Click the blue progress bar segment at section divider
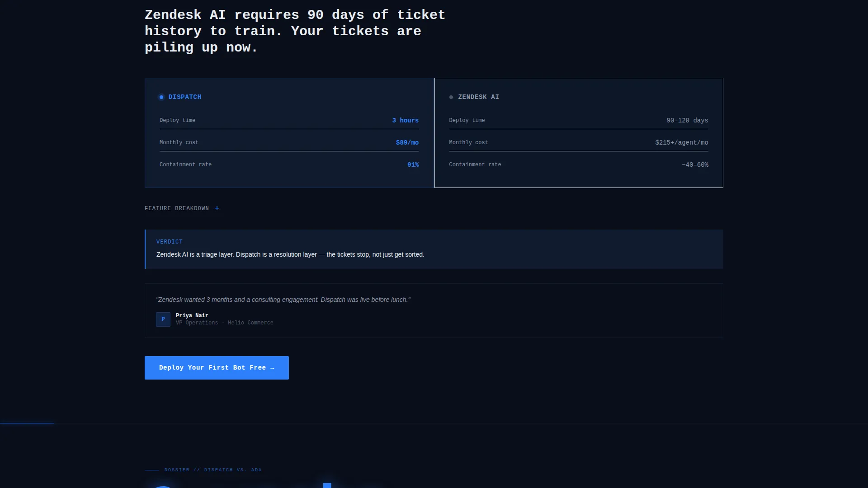This screenshot has width=868, height=488. pos(27,423)
